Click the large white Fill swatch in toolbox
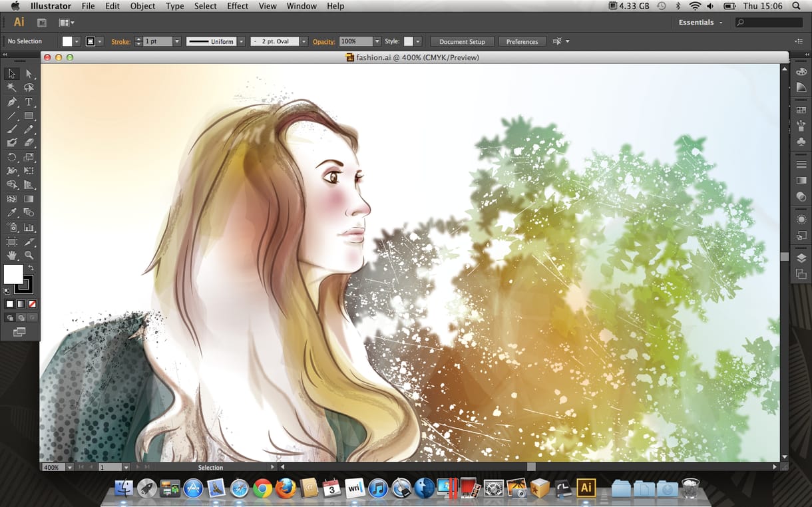This screenshot has width=812, height=507. tap(12, 273)
